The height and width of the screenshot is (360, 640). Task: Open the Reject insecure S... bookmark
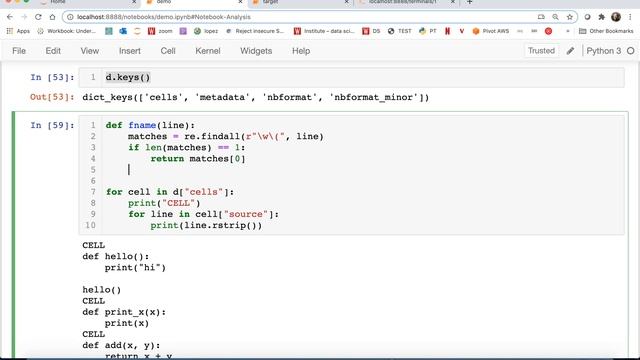point(255,31)
